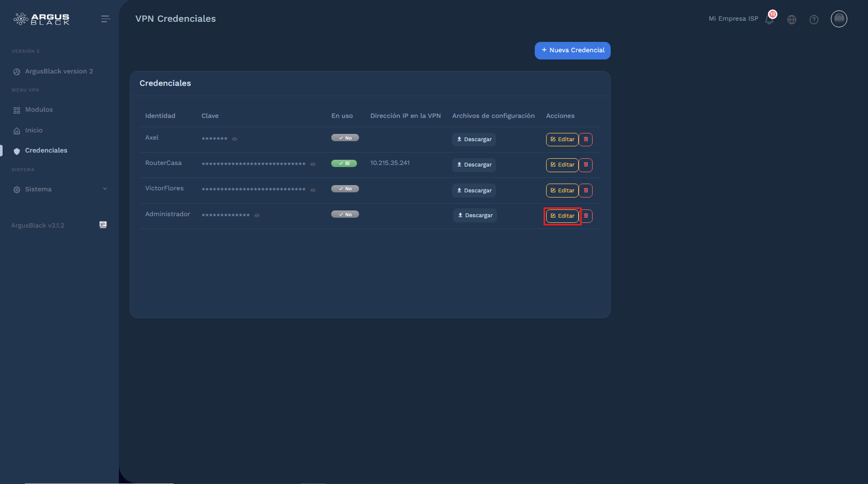868x484 pixels.
Task: Click the Nueva Credencial button
Action: click(x=572, y=51)
